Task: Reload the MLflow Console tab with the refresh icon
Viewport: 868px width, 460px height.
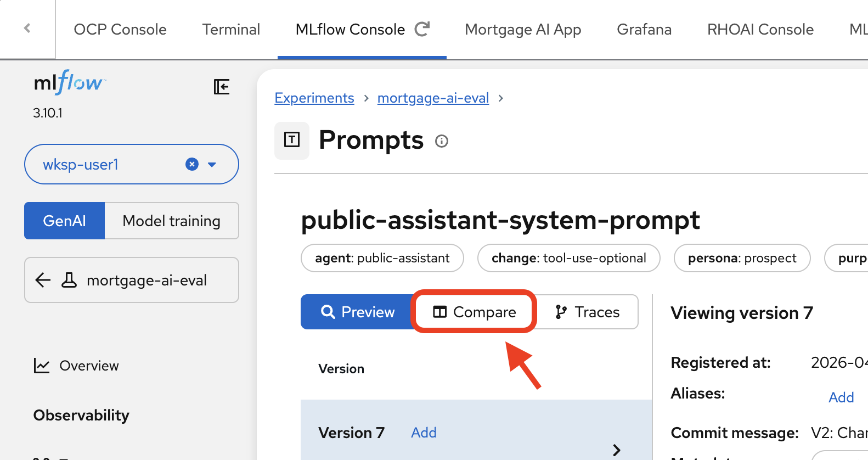Action: (422, 29)
